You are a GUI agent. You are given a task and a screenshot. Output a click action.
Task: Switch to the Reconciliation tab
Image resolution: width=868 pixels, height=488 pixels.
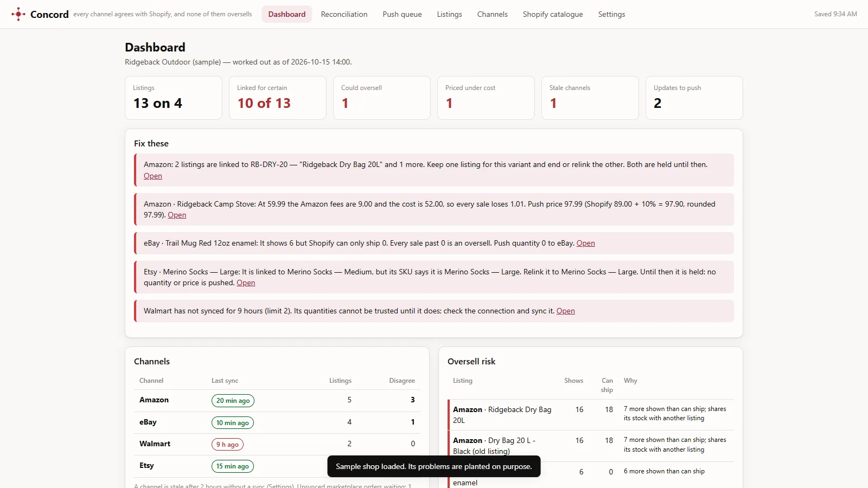344,14
